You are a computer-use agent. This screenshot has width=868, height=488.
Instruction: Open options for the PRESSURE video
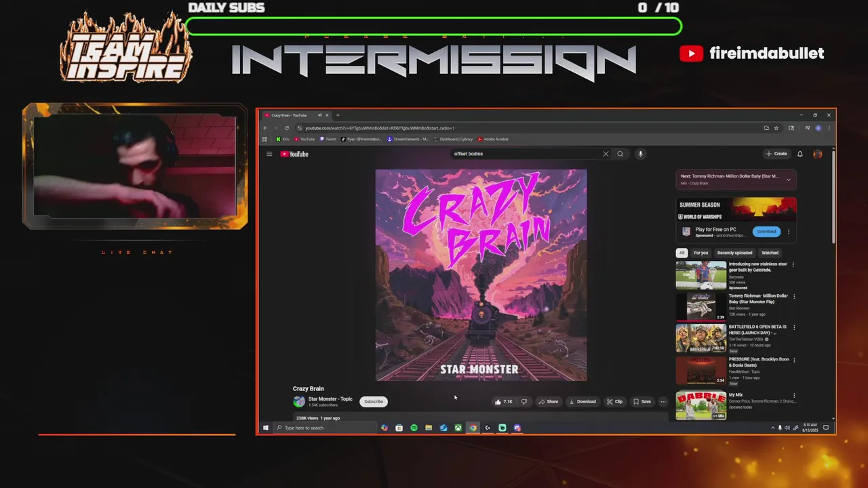[x=793, y=360]
